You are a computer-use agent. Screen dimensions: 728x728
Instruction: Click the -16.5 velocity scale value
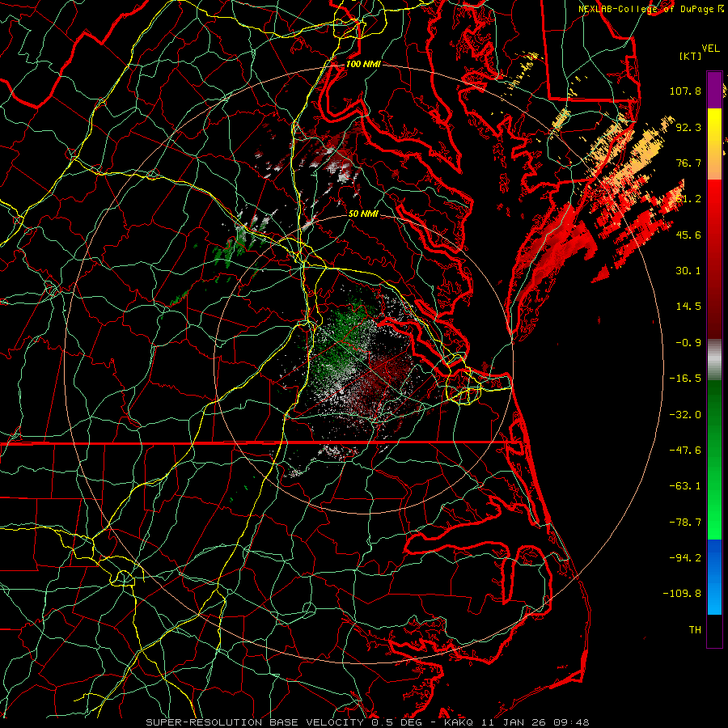pos(685,379)
